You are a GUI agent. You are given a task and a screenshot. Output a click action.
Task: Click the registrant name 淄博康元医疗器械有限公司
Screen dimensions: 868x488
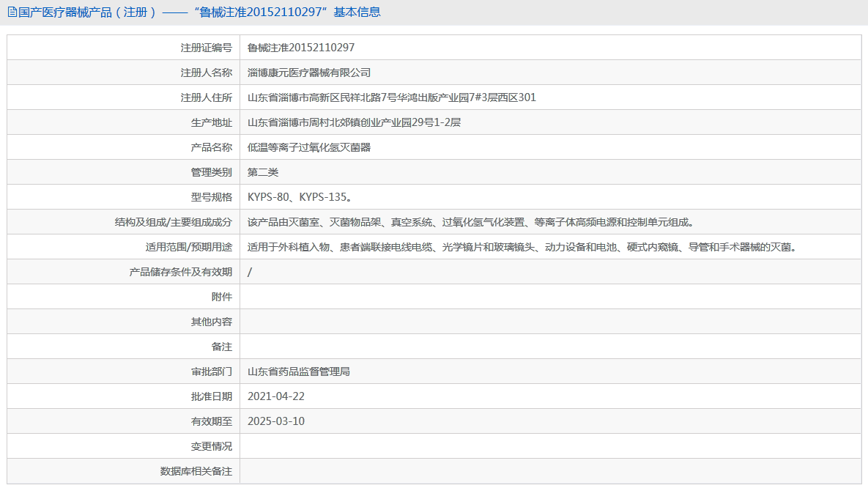tap(309, 73)
